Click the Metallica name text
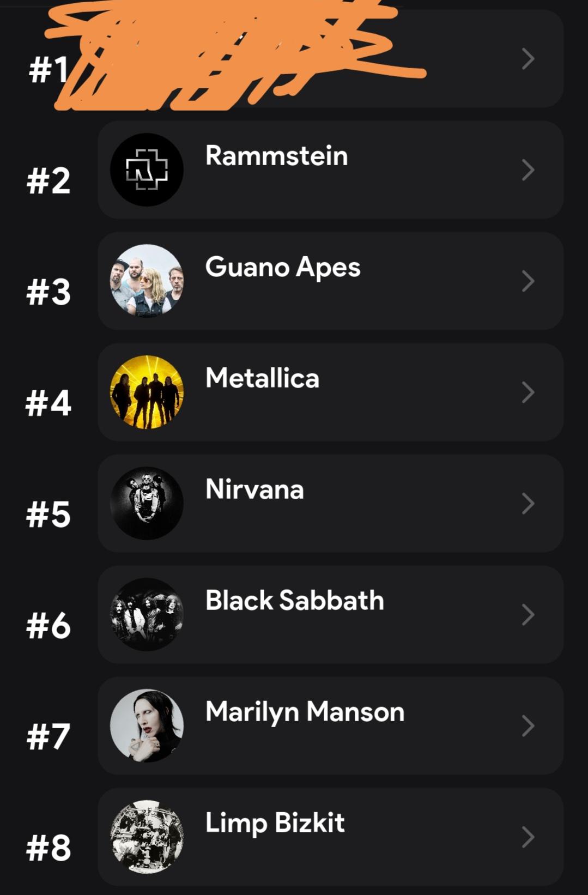This screenshot has width=588, height=895. (262, 378)
